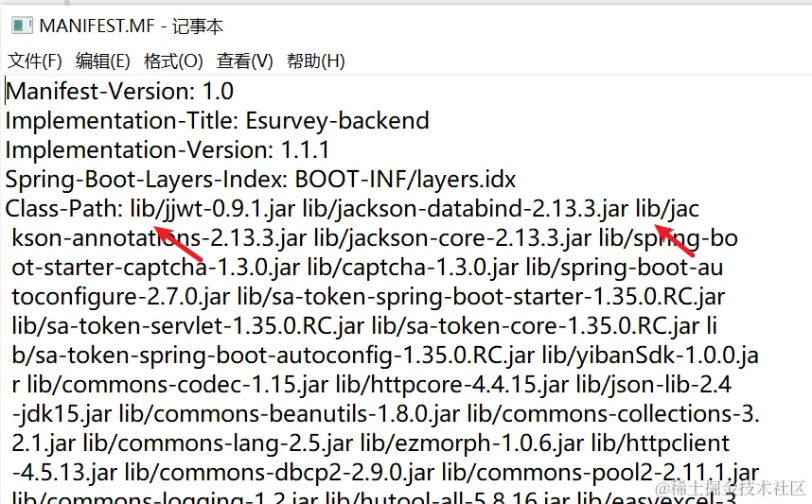The image size is (812, 504).
Task: Click the 'lib/sa-token-servlet-1.35.0.RC.jar' entry
Action: point(188,326)
